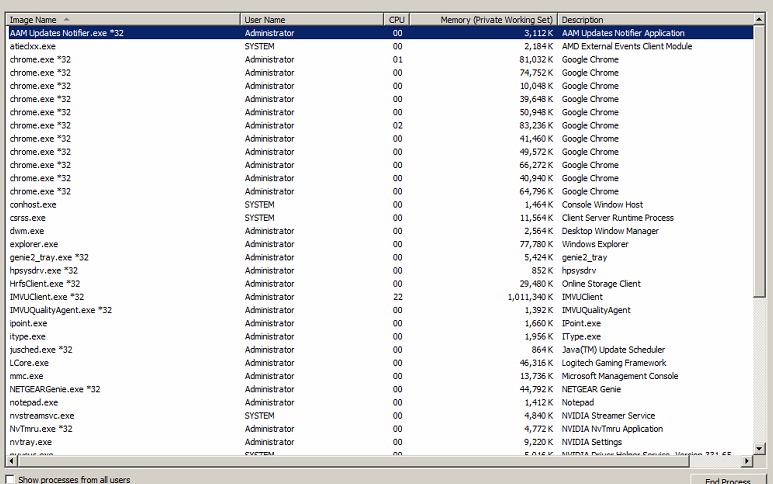Sort by Memory (Private Working Set) header
Image resolution: width=773 pixels, height=484 pixels.
(x=484, y=20)
